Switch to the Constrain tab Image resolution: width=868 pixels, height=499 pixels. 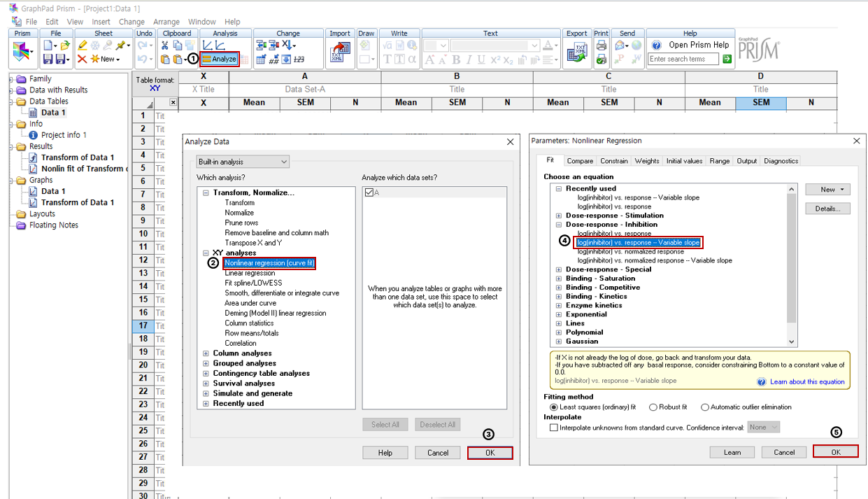click(x=614, y=161)
